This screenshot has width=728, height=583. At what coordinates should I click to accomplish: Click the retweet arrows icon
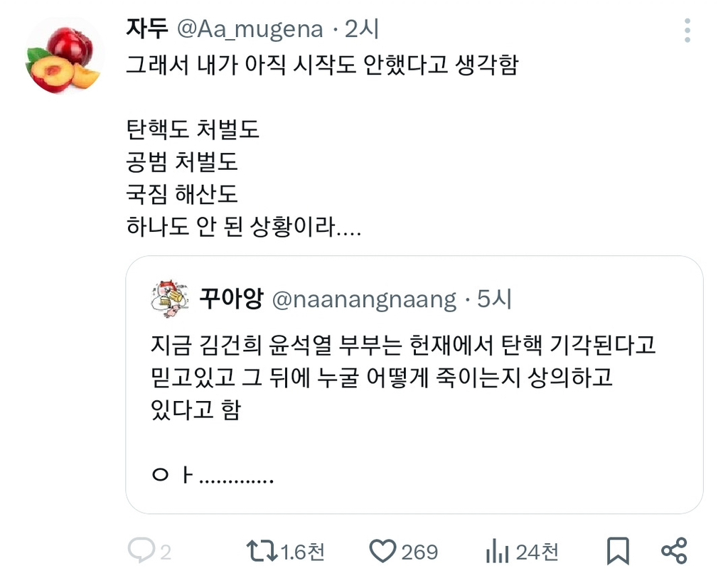[x=262, y=551]
